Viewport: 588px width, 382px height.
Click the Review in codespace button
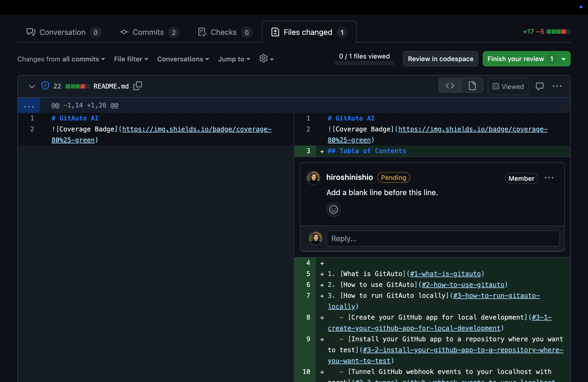click(440, 59)
